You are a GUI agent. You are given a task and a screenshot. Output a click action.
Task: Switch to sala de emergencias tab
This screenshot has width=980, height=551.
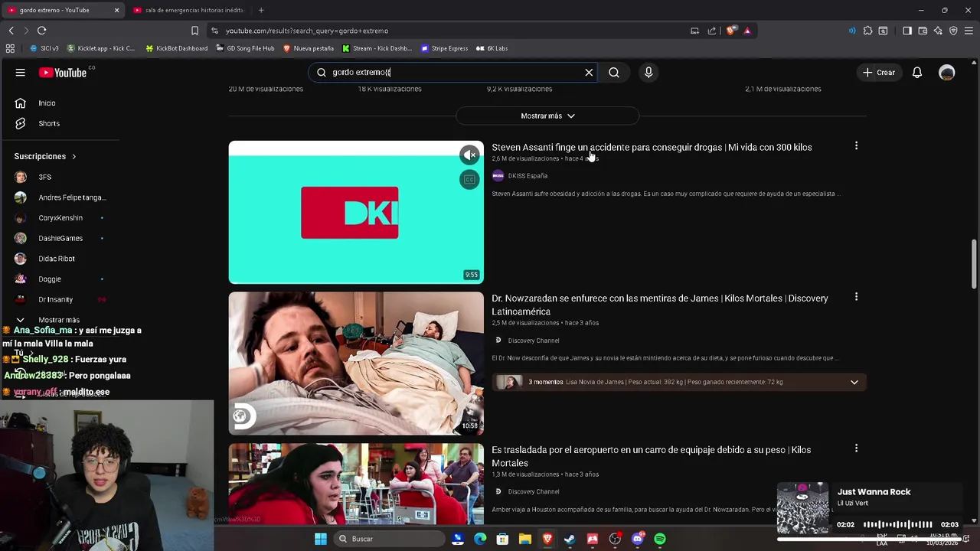click(x=188, y=10)
